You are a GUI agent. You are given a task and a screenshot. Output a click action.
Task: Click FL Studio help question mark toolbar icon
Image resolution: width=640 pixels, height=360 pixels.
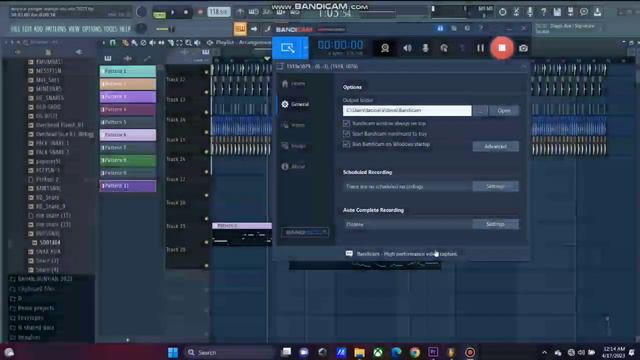pos(544,12)
